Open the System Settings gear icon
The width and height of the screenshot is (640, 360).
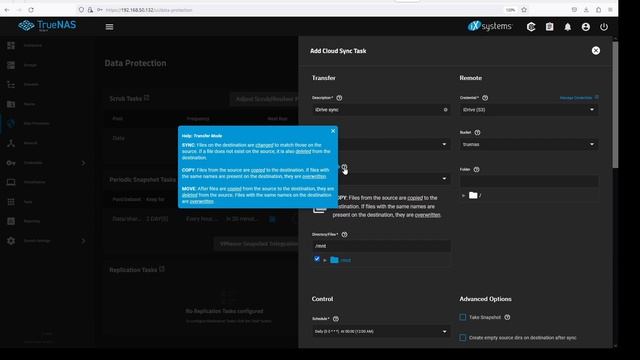tap(11, 241)
